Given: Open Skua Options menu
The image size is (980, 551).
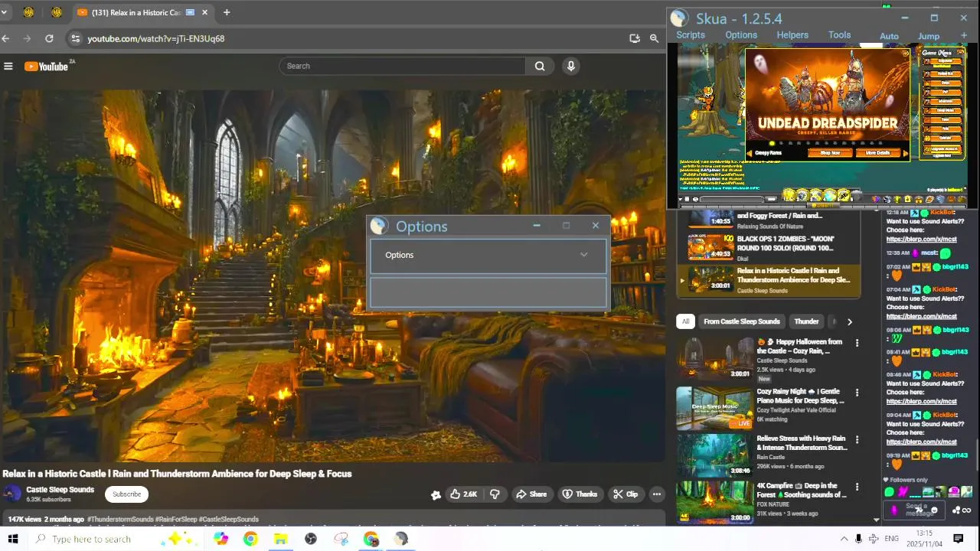Looking at the screenshot, I should coord(741,35).
